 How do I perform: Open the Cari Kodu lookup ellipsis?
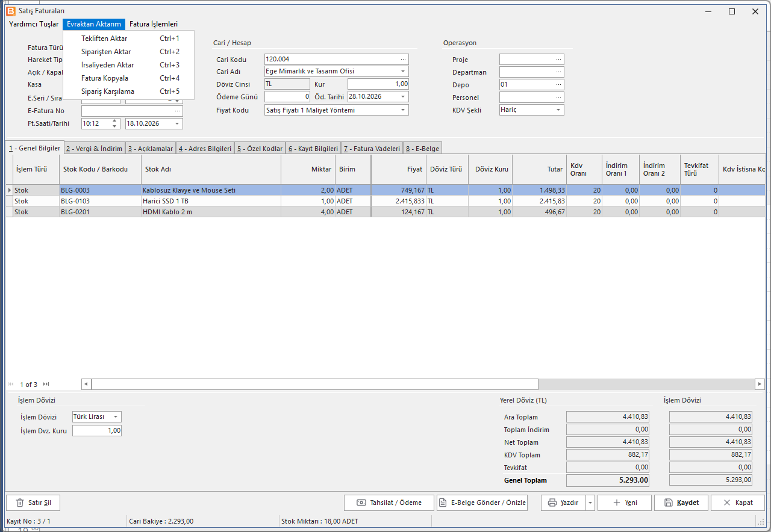(x=404, y=59)
